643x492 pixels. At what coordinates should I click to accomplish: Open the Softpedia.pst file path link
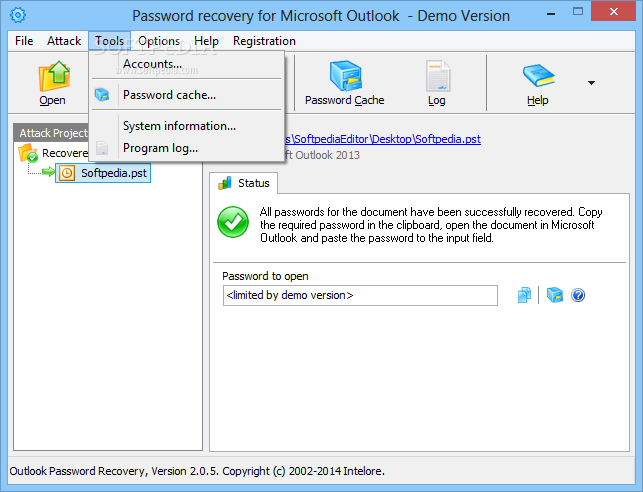point(383,139)
